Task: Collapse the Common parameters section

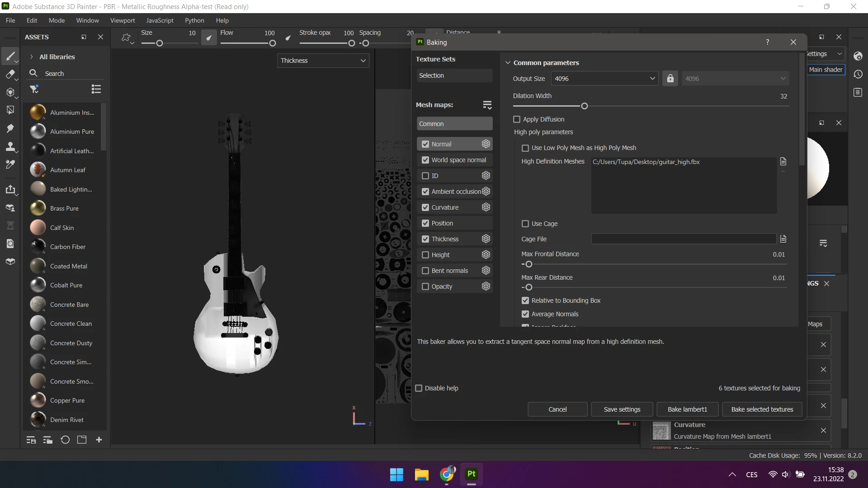Action: pos(508,63)
